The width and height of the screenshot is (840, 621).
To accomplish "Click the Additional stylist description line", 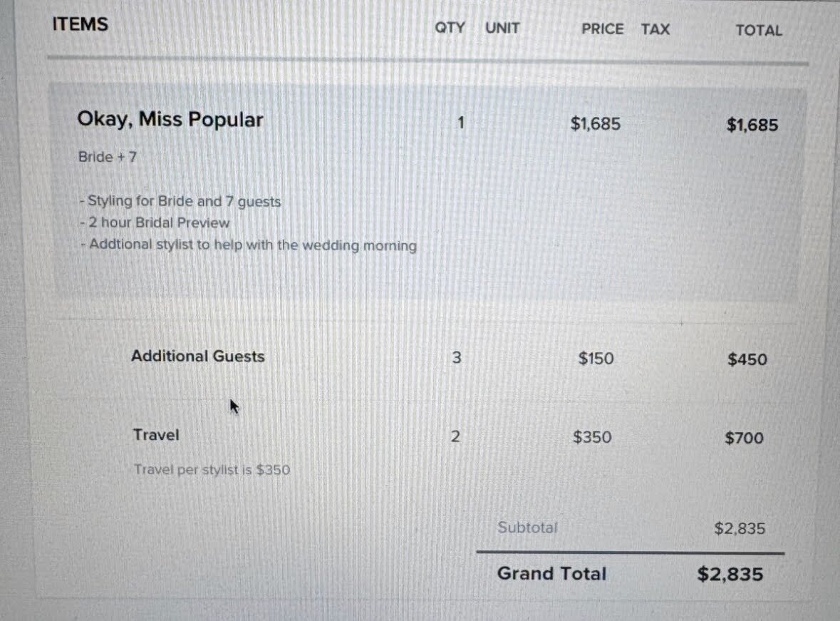I will (x=248, y=245).
